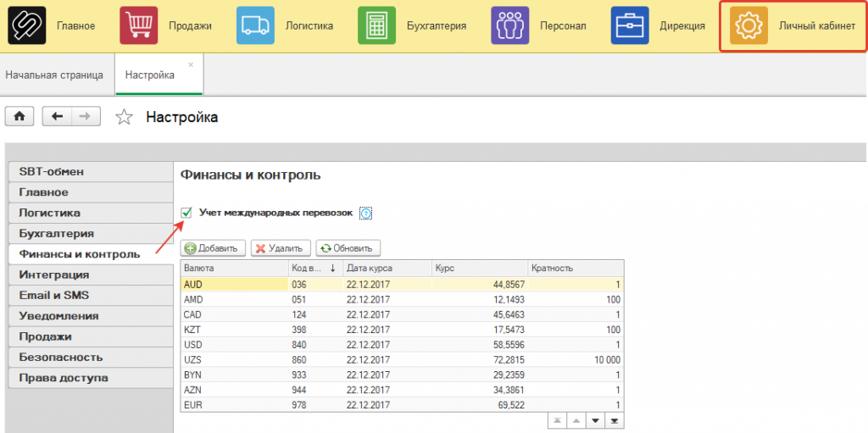Open Email и SMS settings section
Screen dimensions: 868x433
pos(90,295)
